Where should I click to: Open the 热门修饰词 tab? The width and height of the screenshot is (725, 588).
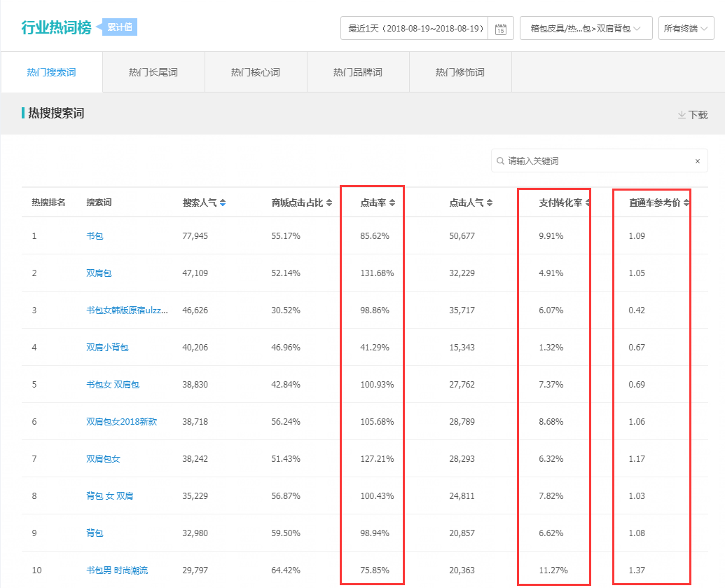pyautogui.click(x=460, y=72)
